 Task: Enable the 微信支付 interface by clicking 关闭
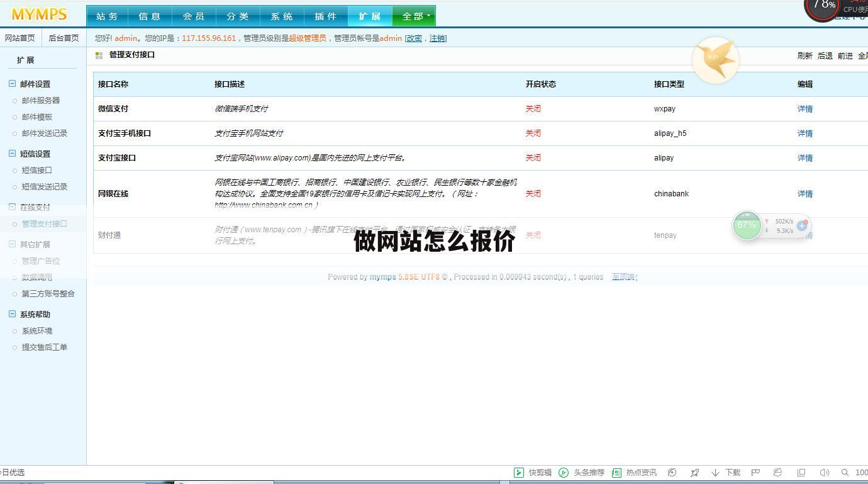pyautogui.click(x=533, y=108)
